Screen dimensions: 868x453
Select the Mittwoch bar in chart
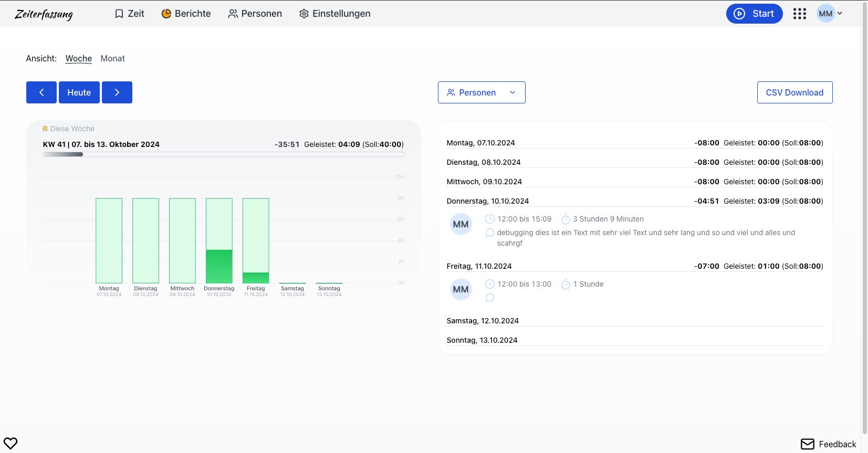click(x=182, y=240)
